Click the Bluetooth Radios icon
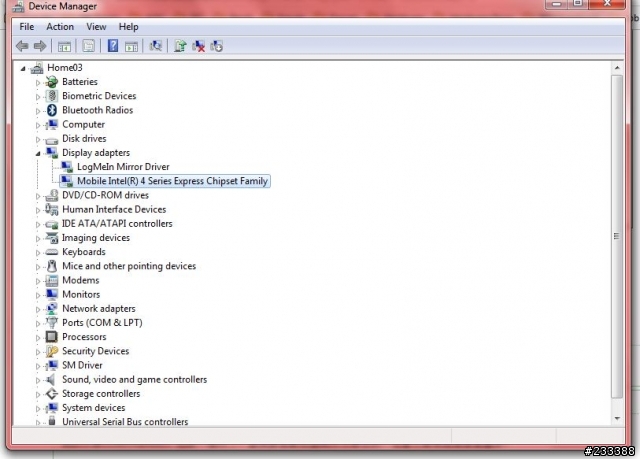The width and height of the screenshot is (640, 459). coord(52,110)
